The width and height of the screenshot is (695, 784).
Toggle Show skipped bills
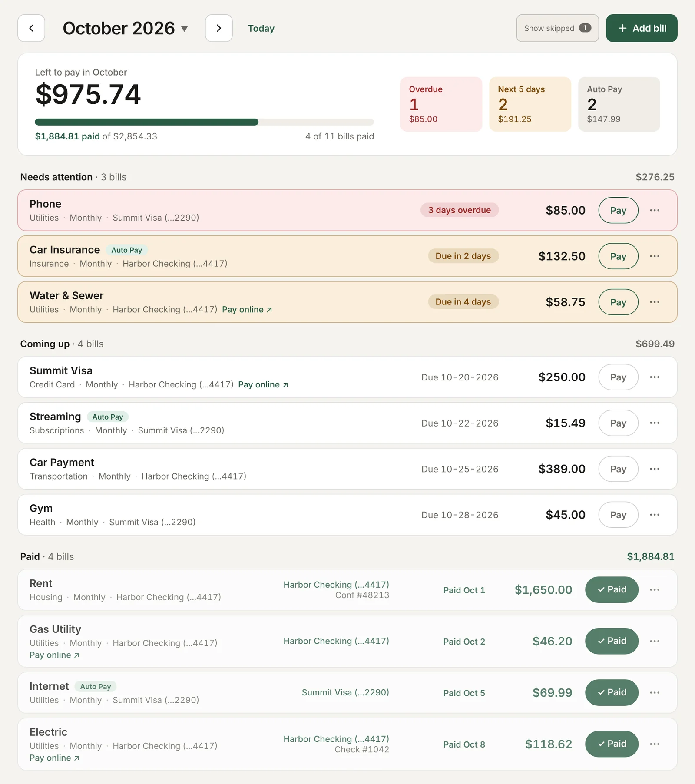[x=558, y=28]
